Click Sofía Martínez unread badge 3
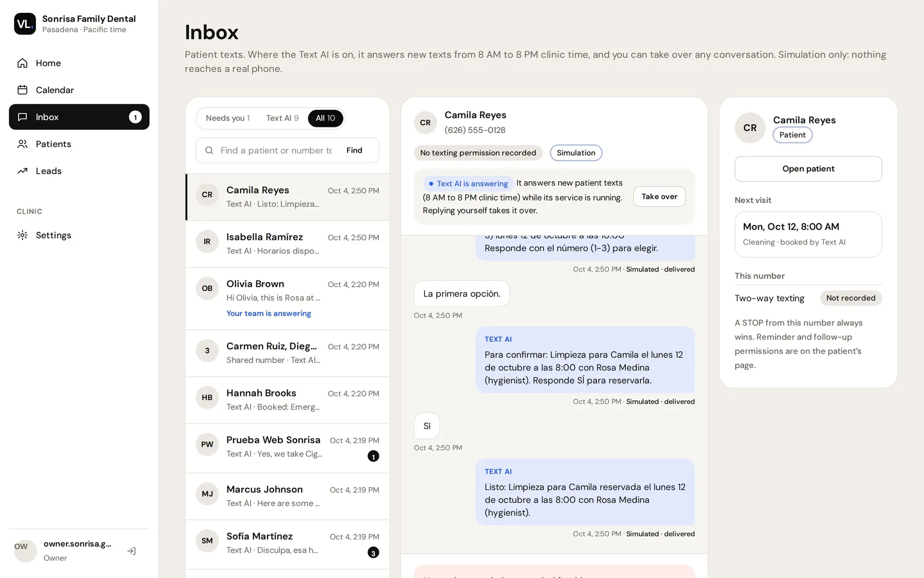 coord(373,553)
